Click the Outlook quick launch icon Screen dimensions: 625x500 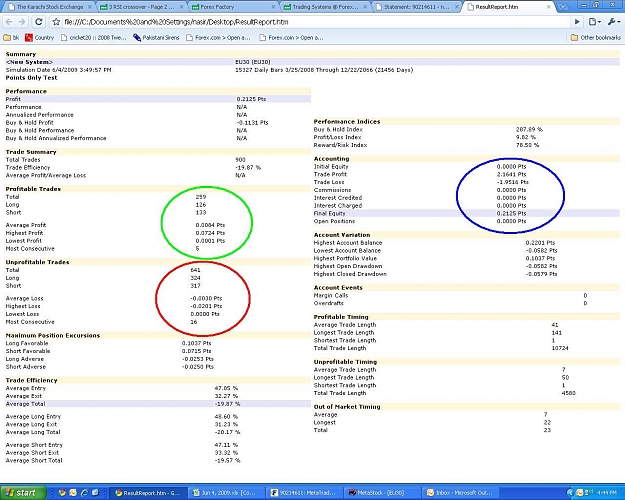(73, 493)
